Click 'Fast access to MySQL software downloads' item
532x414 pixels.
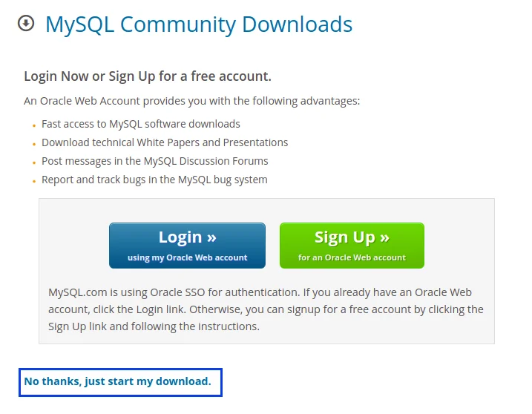[141, 124]
